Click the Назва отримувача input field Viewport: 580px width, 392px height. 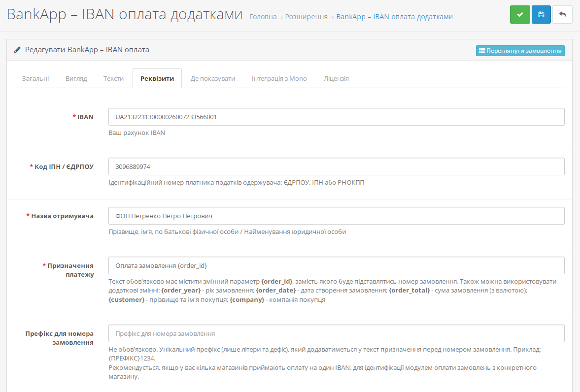[336, 216]
